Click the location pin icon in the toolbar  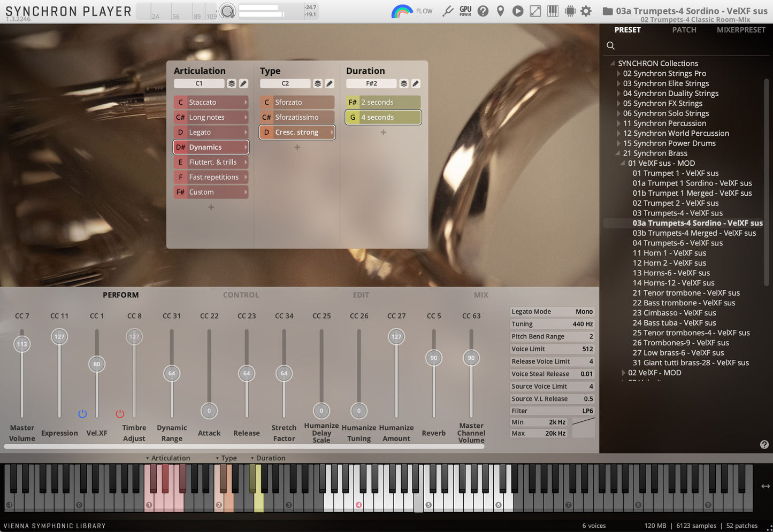[500, 11]
